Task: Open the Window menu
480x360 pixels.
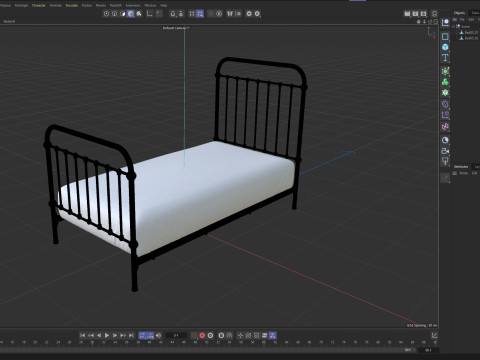Action: 150,5
